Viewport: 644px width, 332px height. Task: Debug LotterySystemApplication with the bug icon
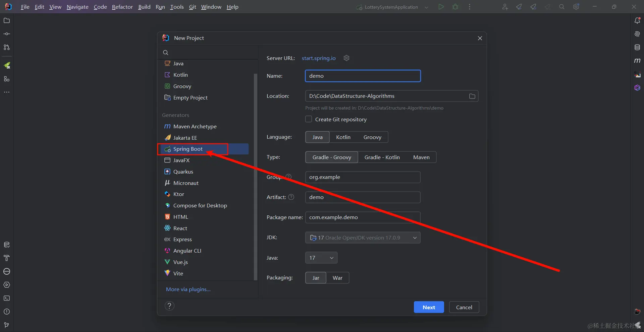[455, 7]
